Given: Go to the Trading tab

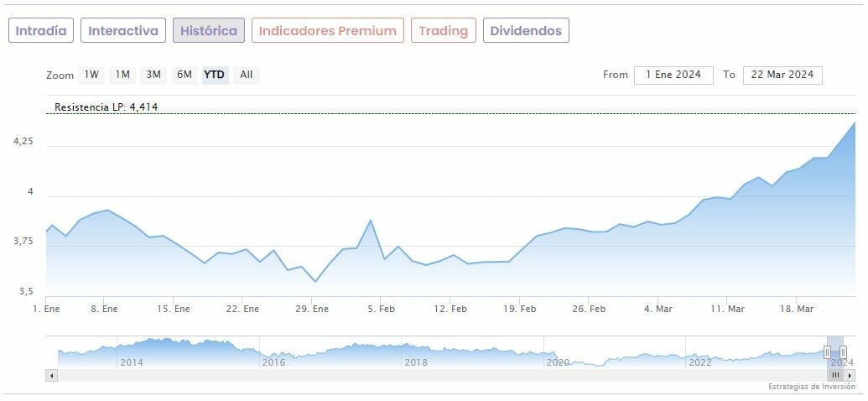Looking at the screenshot, I should [443, 31].
